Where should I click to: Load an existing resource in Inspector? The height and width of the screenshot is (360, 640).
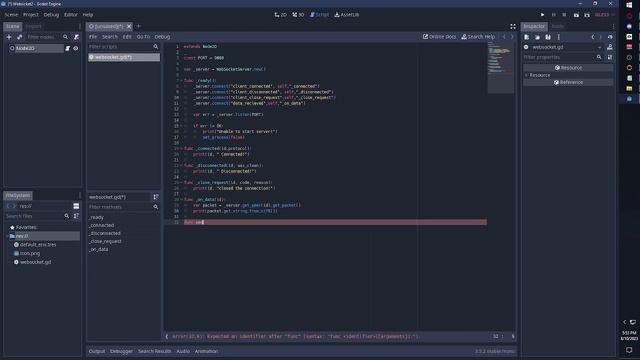pyautogui.click(x=537, y=37)
